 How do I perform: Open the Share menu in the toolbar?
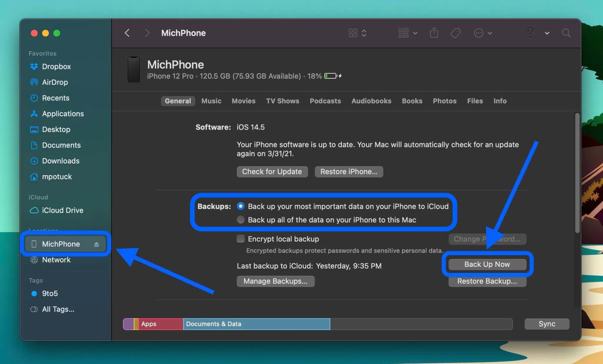(434, 33)
